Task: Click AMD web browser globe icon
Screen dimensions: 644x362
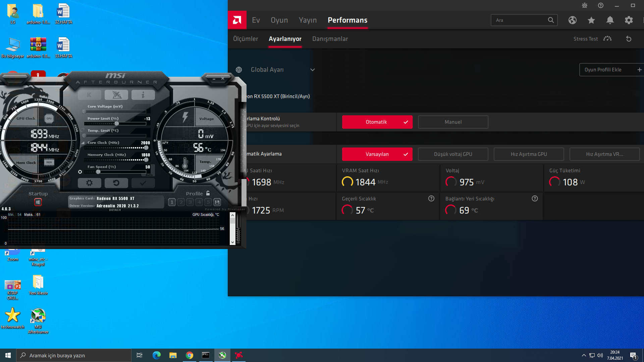Action: [x=573, y=20]
